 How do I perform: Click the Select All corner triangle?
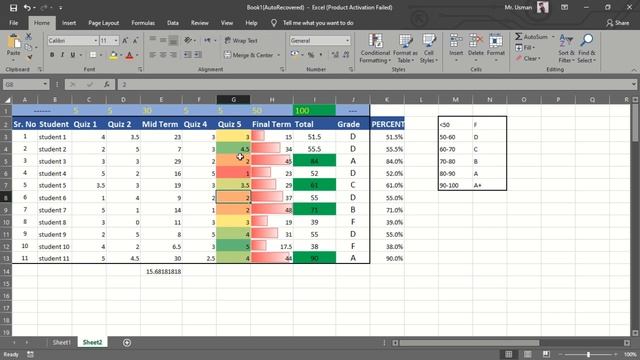7,100
